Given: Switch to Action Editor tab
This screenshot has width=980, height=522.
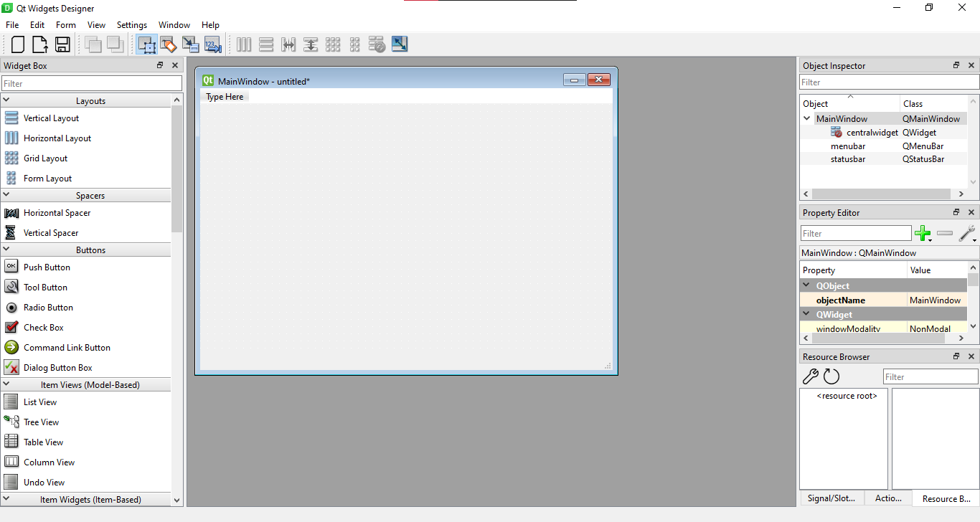Looking at the screenshot, I should (x=888, y=498).
